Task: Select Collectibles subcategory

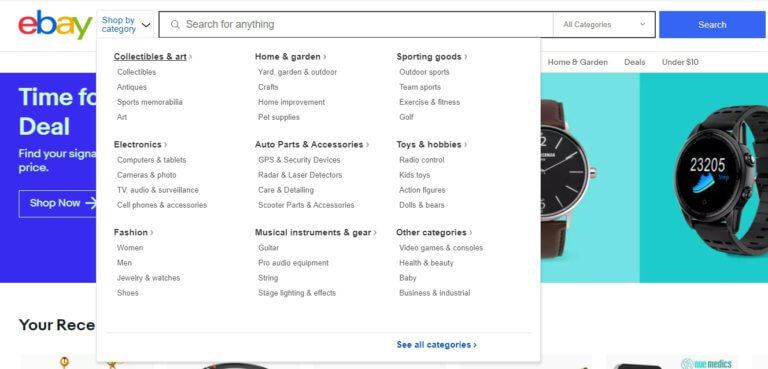Action: tap(136, 72)
